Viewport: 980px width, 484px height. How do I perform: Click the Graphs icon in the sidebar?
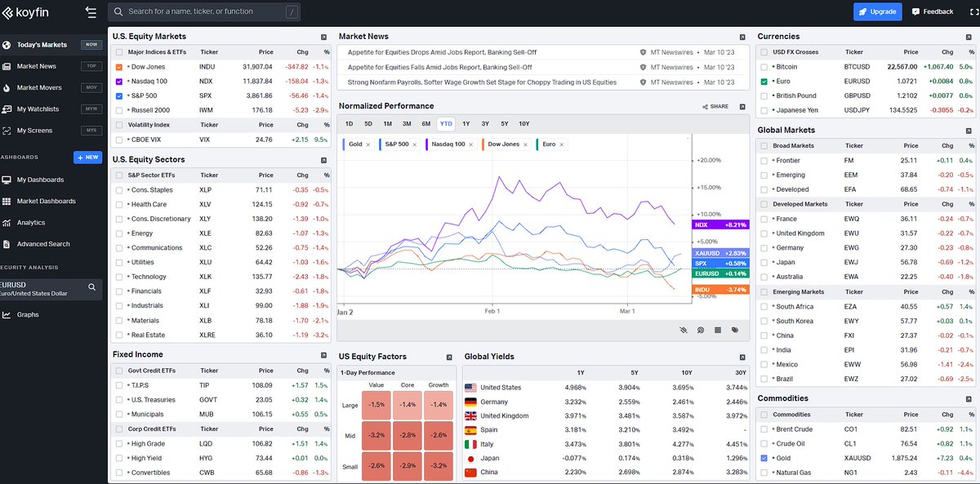coord(7,314)
